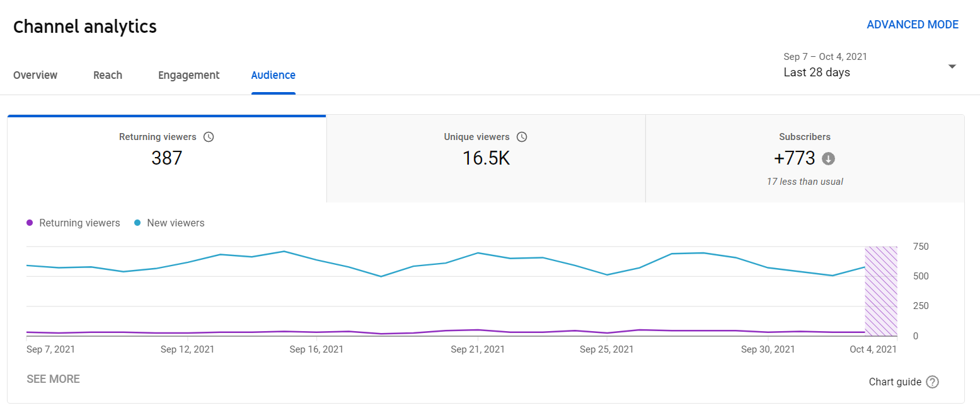Open ADVANCED MODE

pos(913,24)
